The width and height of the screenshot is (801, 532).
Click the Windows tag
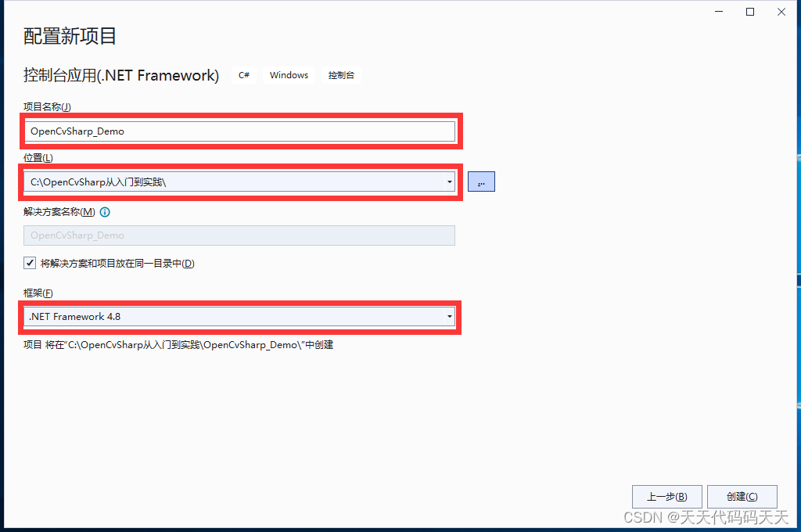click(x=289, y=75)
